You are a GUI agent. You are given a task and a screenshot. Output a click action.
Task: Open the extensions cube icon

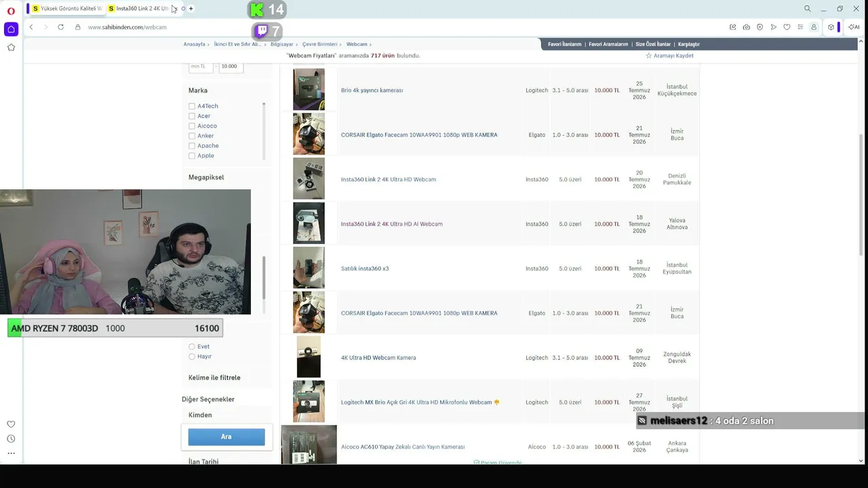click(x=831, y=27)
